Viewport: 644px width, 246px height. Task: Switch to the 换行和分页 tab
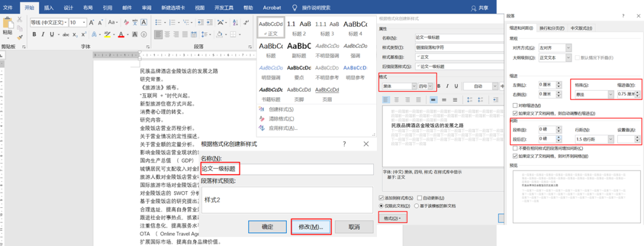click(552, 28)
